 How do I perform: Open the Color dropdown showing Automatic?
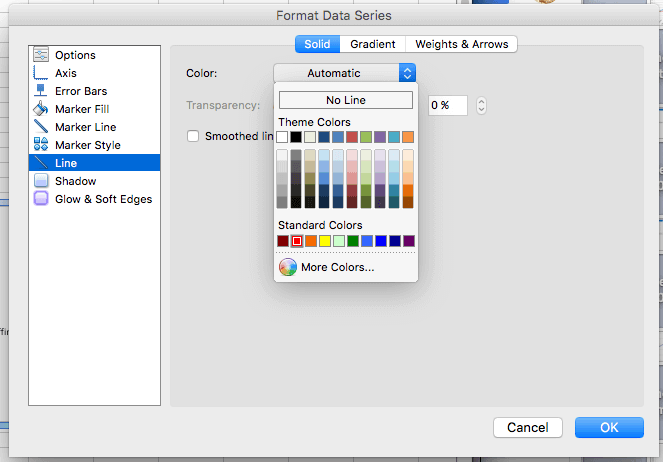pos(344,73)
